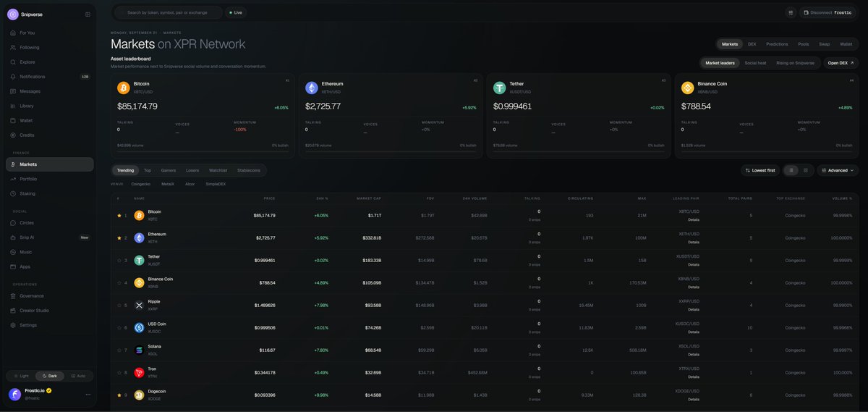Viewport: 868px width, 412px height.
Task: Select the Losers filter tab
Action: point(192,170)
